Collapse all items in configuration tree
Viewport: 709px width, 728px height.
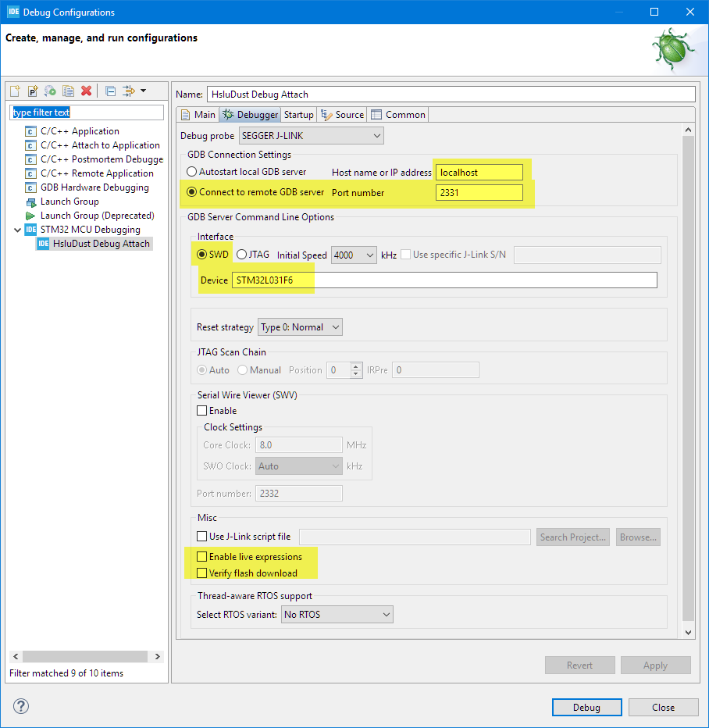[110, 91]
